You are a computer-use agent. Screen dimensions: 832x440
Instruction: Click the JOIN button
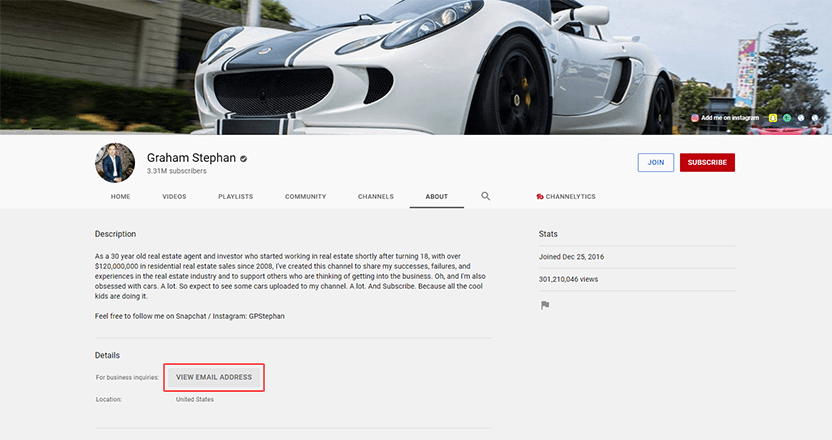pos(656,162)
